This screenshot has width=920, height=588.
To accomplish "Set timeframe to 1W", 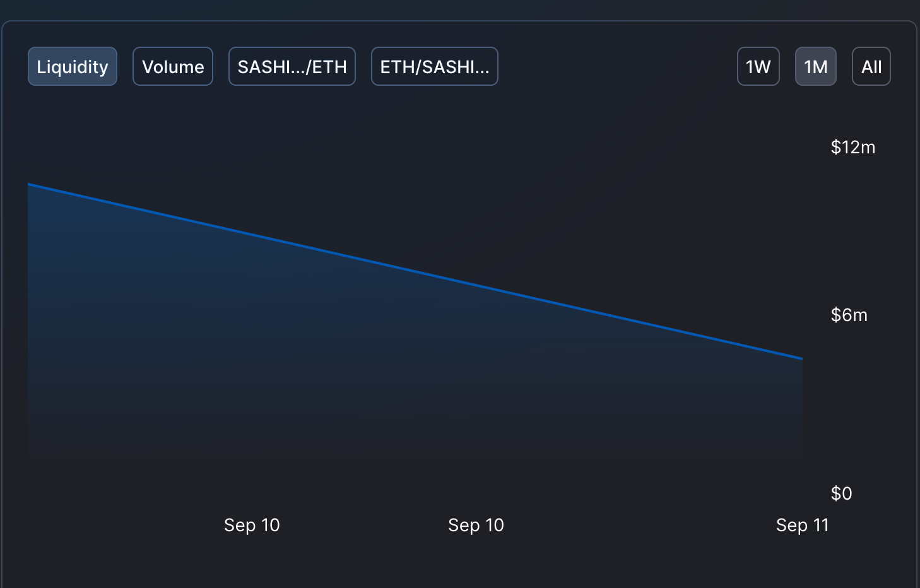I will click(758, 66).
